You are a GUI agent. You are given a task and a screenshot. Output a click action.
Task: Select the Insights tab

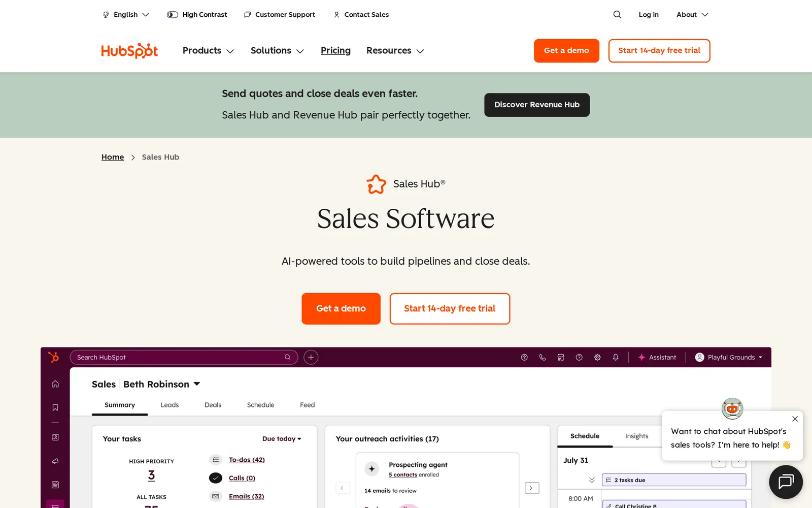point(636,436)
